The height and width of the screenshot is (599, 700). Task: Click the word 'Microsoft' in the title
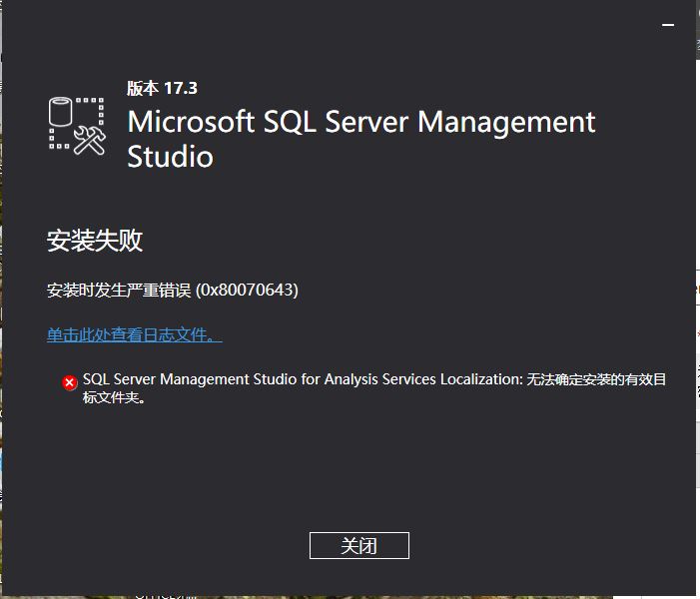pyautogui.click(x=191, y=122)
